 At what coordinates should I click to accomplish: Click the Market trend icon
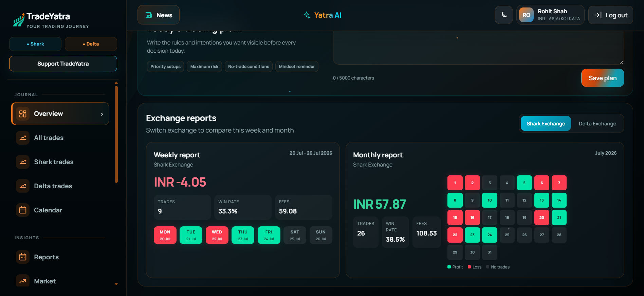click(23, 281)
